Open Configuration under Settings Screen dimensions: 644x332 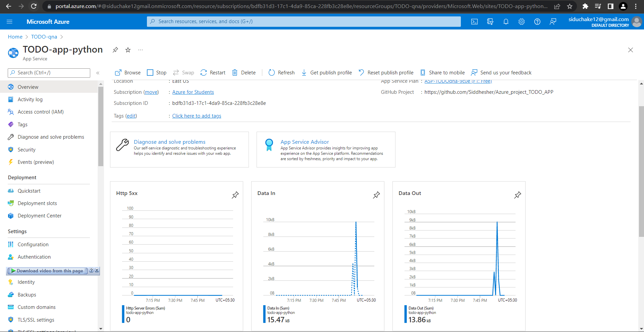[x=49, y=245]
